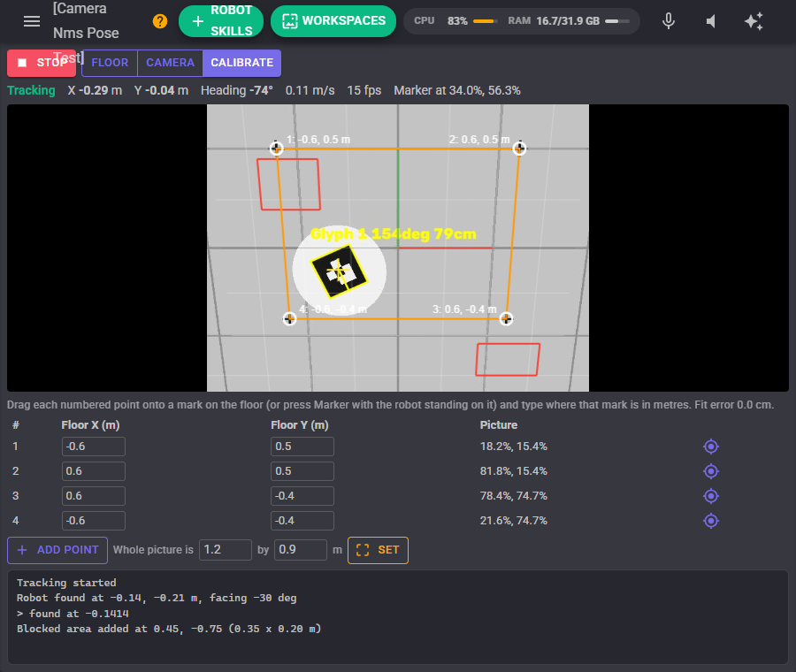Open the hamburger navigation menu
Viewport: 796px width, 672px height.
32,21
